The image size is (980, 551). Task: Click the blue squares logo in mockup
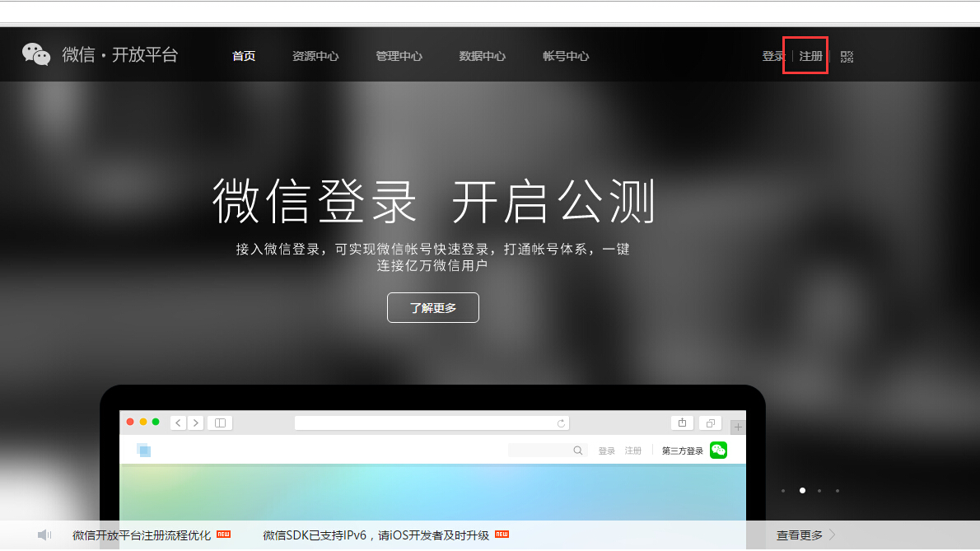144,450
